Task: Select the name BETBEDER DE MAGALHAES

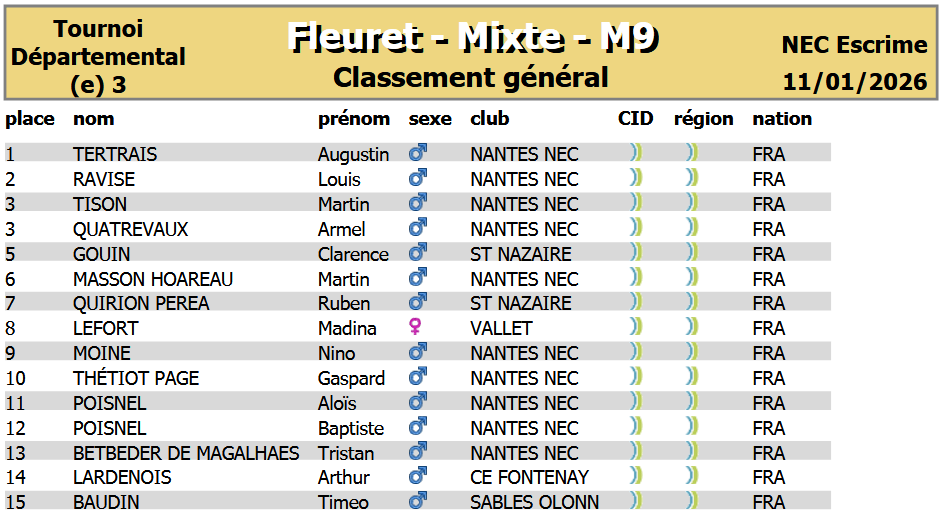Action: pos(186,453)
